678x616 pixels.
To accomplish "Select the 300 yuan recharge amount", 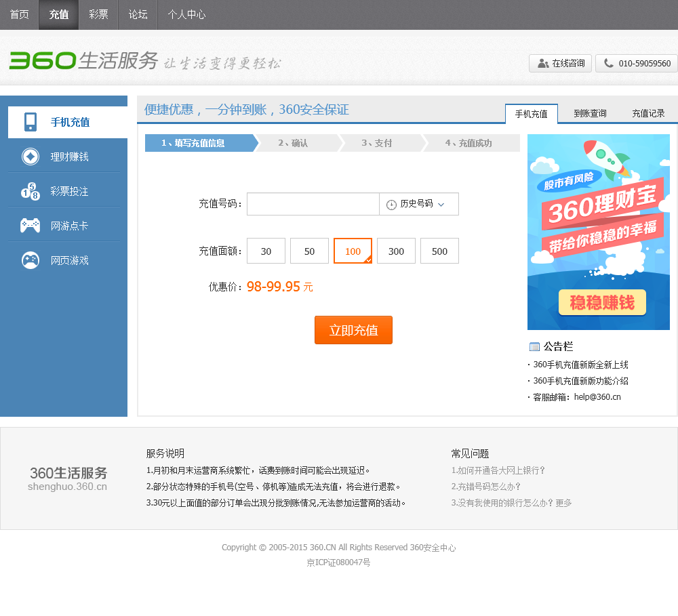I will coord(396,251).
